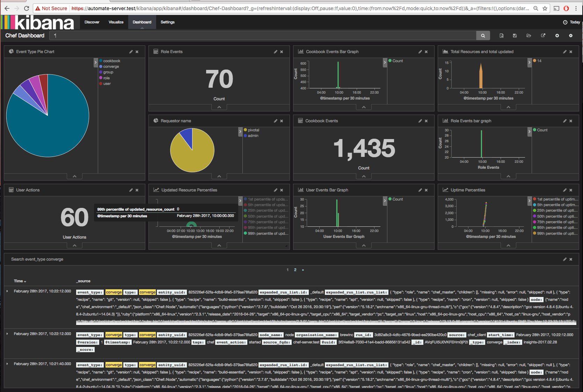Edit the Requestor name panel

click(x=276, y=121)
